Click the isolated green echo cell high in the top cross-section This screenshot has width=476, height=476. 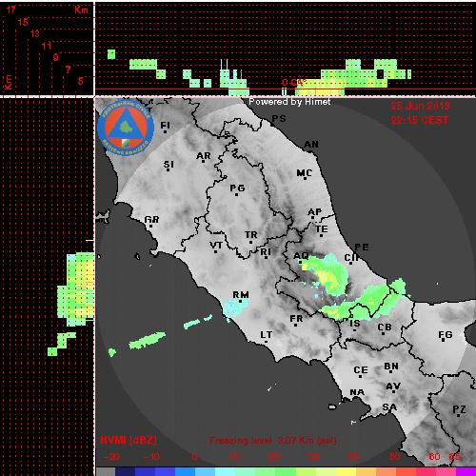click(111, 54)
